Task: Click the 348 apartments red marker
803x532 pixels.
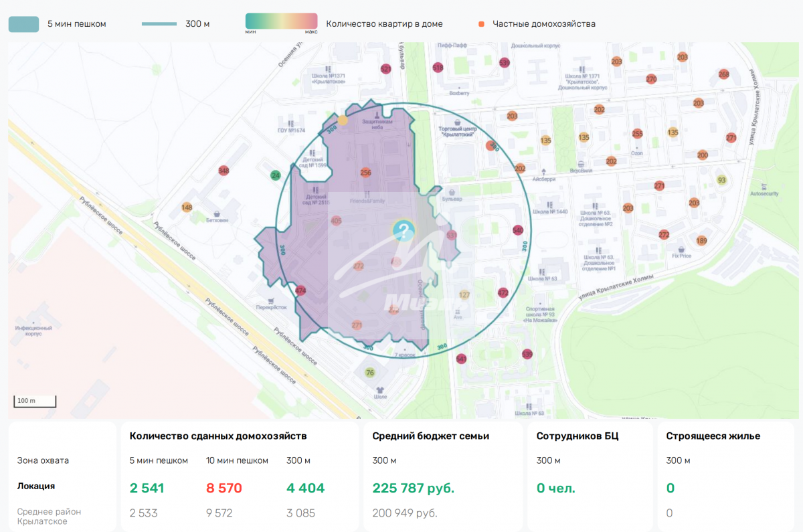Action: coord(224,171)
